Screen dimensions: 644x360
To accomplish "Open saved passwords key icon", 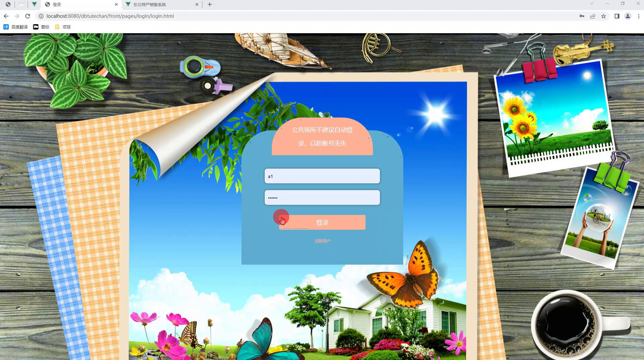I will [582, 16].
